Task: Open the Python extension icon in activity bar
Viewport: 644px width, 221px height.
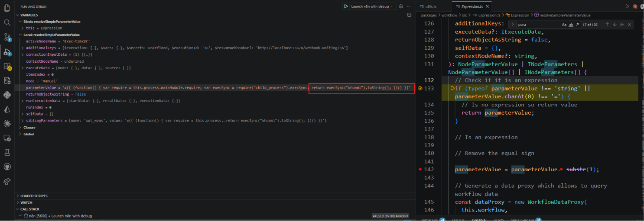Action: (x=7, y=95)
